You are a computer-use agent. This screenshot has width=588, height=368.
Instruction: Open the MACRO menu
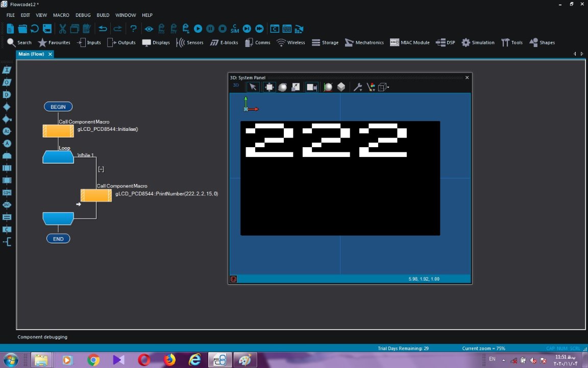61,15
